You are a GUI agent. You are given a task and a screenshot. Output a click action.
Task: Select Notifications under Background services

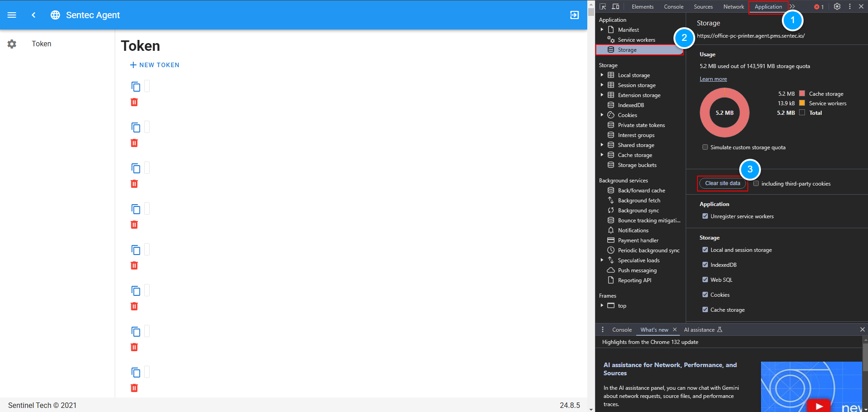point(633,230)
